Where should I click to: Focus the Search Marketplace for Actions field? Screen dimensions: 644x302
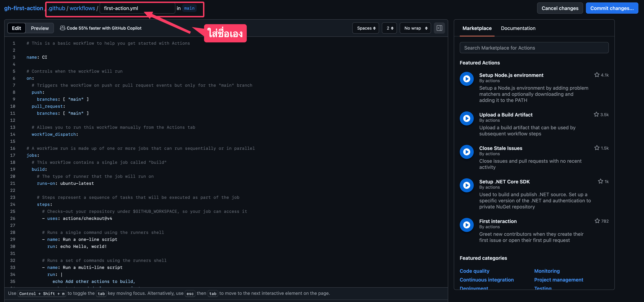[534, 48]
